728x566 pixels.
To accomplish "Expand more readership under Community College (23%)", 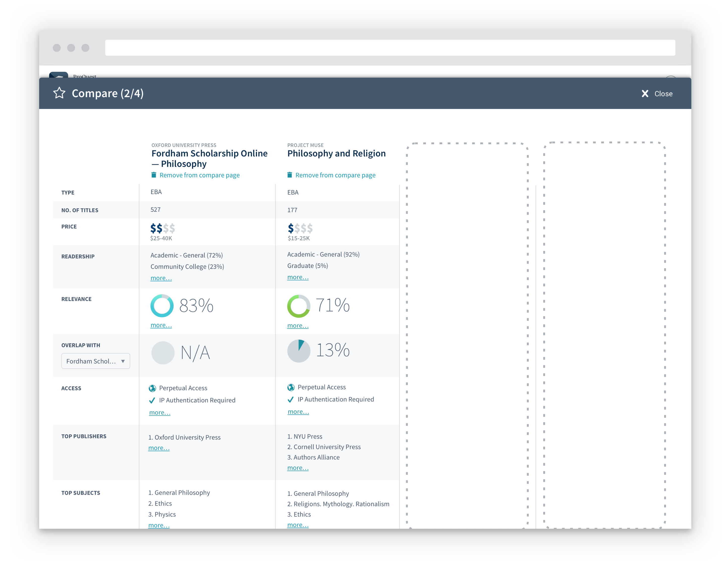I will coord(161,278).
